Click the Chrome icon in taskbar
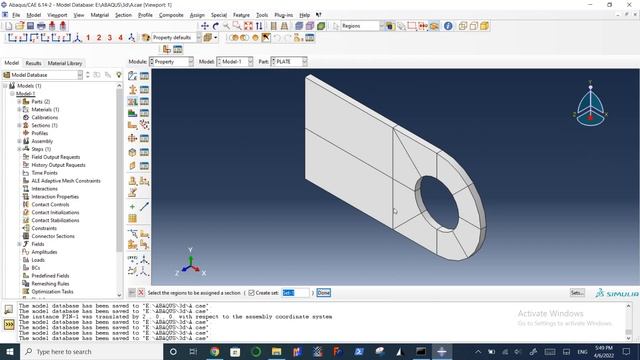 (215, 351)
